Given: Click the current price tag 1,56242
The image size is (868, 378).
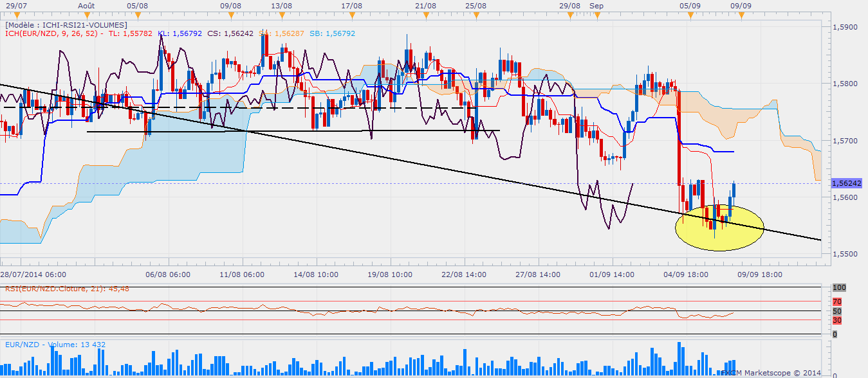Looking at the screenshot, I should point(848,183).
